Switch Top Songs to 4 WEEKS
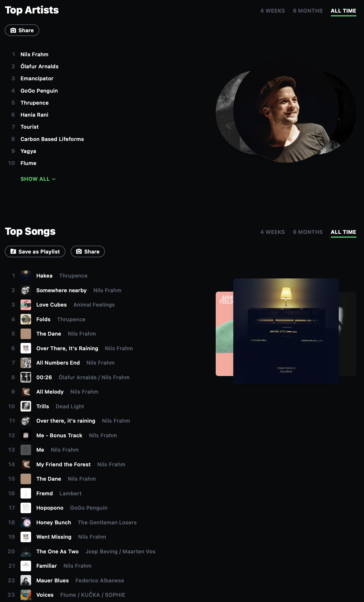The height and width of the screenshot is (602, 364). pos(273,232)
